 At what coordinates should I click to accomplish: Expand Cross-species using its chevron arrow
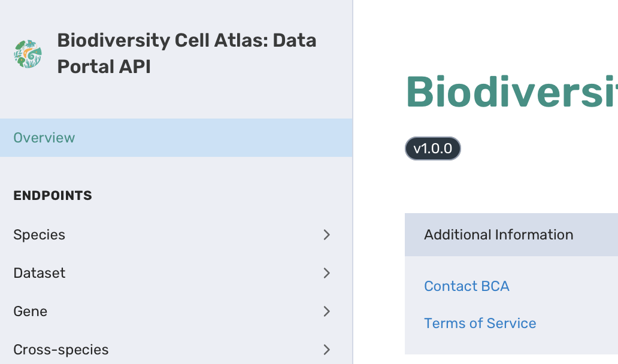326,350
